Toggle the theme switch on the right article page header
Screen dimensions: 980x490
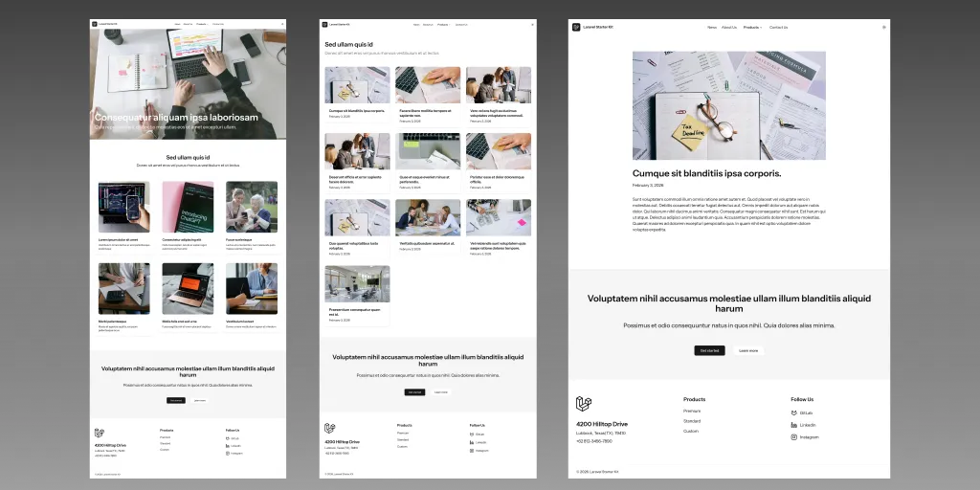[883, 28]
